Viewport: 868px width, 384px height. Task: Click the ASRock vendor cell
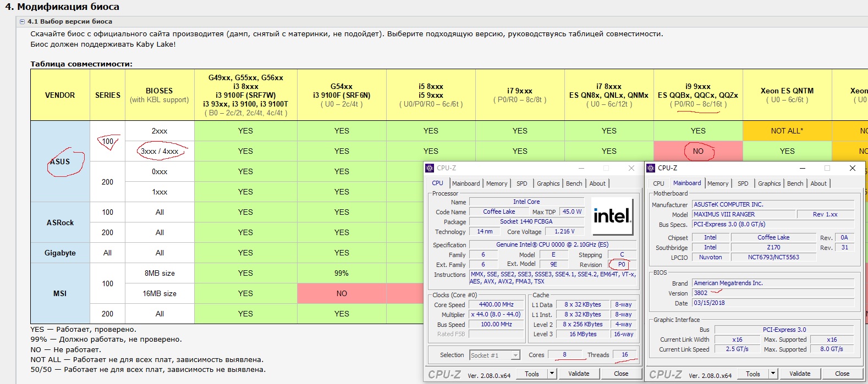pyautogui.click(x=60, y=222)
